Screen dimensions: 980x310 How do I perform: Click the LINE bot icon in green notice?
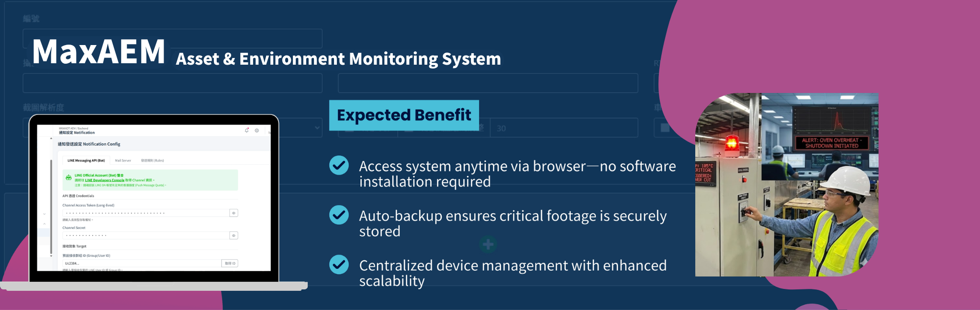[68, 178]
